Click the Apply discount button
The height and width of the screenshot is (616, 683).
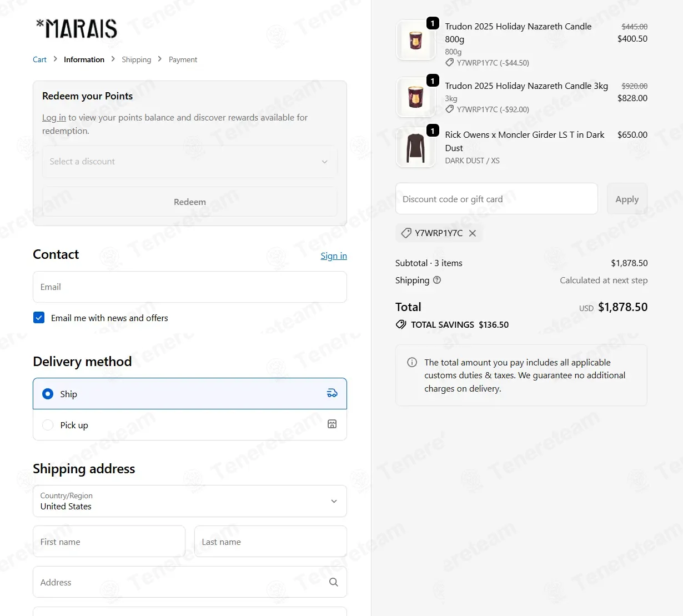[x=627, y=199]
